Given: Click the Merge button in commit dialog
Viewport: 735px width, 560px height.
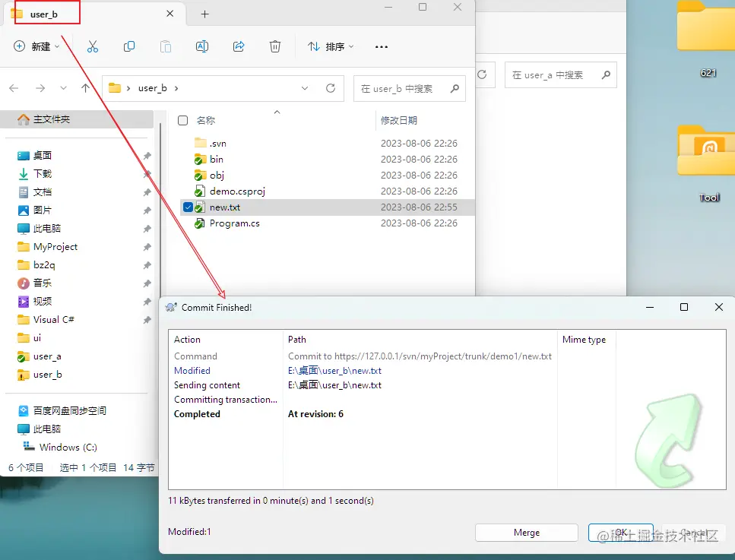Looking at the screenshot, I should tap(527, 533).
